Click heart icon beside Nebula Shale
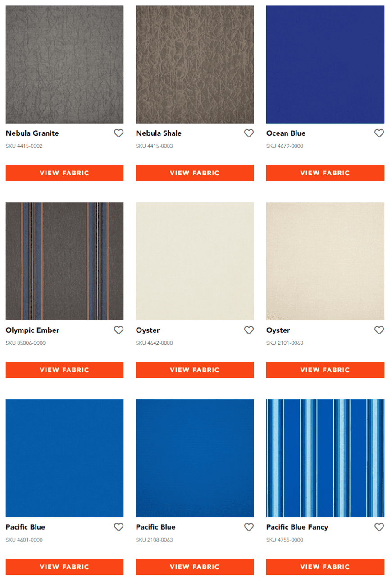Viewport: 392px width, 586px height. (x=249, y=133)
